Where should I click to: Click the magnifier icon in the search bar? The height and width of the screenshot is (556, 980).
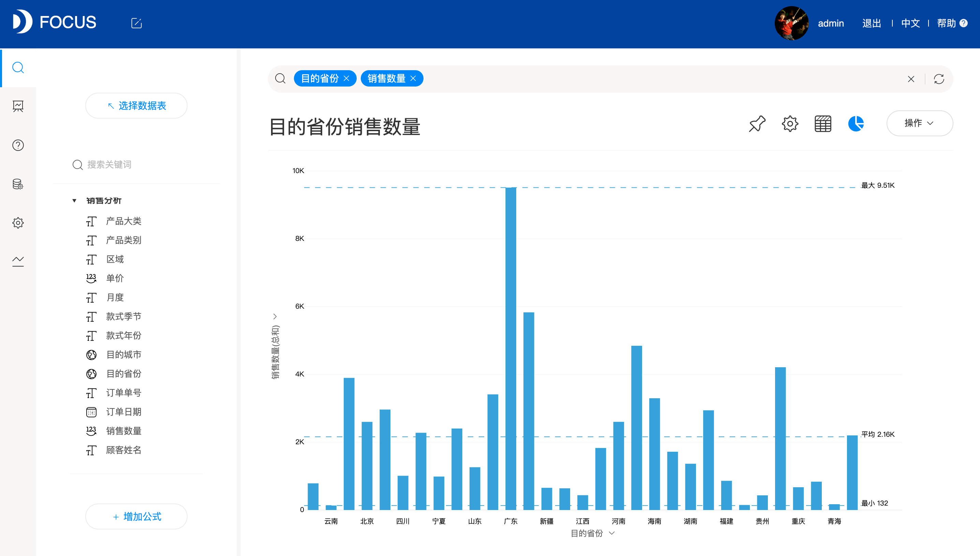[280, 79]
